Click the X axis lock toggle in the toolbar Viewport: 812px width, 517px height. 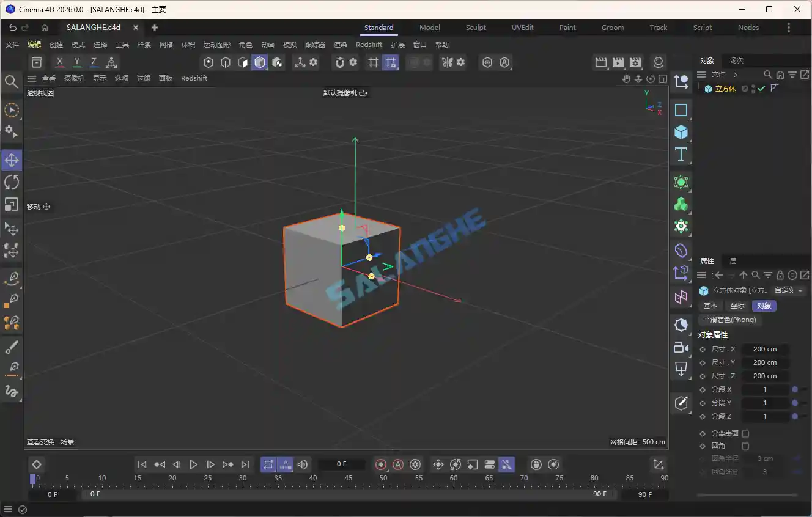(x=59, y=62)
